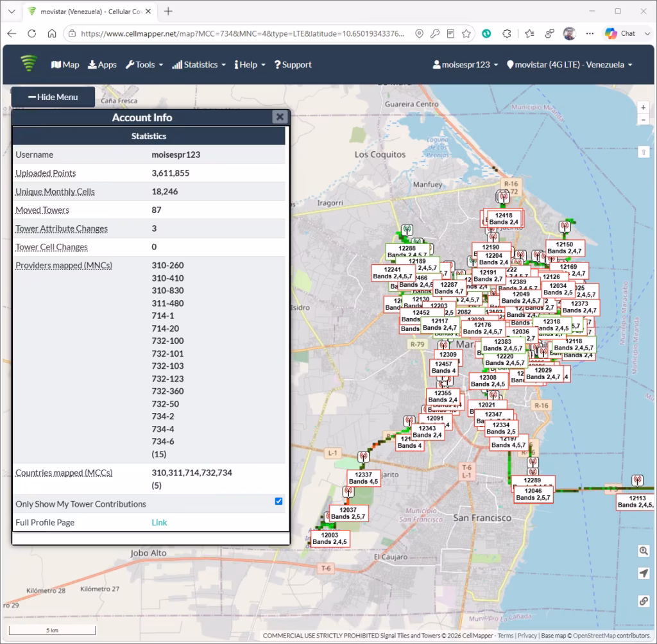Screen dimensions: 657x644
Task: Expand the Help dropdown menu
Action: click(x=250, y=65)
